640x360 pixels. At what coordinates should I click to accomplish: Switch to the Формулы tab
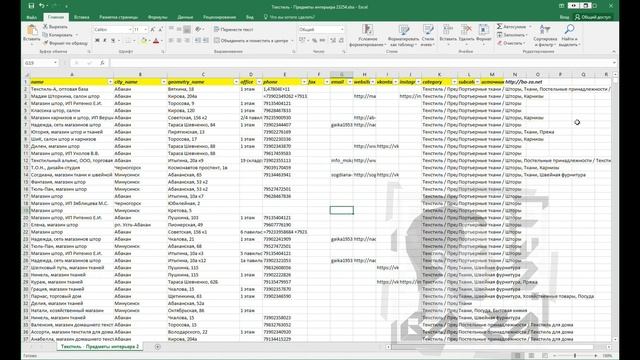(158, 17)
